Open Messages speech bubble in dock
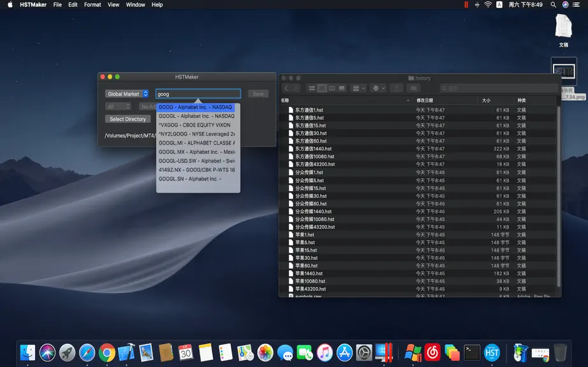 pyautogui.click(x=285, y=353)
